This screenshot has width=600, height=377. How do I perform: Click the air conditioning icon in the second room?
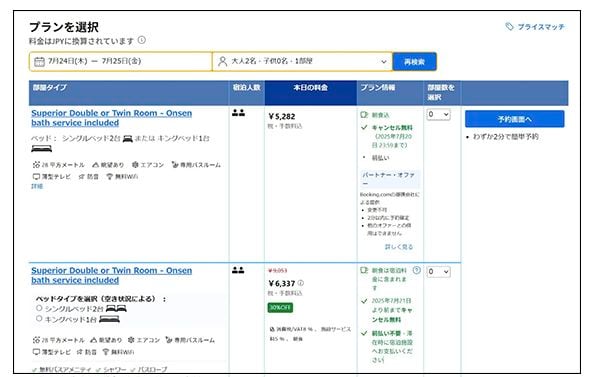click(131, 339)
